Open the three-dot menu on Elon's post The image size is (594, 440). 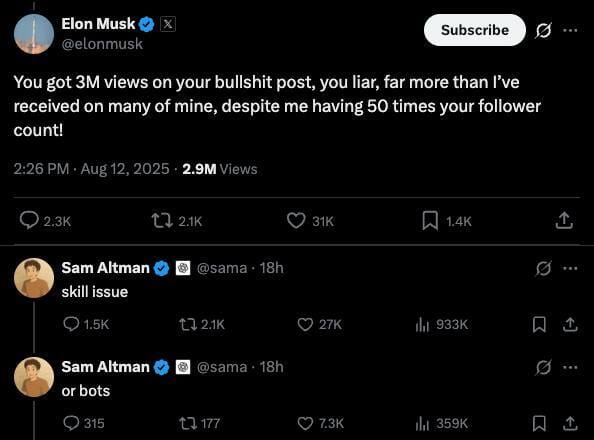(570, 30)
